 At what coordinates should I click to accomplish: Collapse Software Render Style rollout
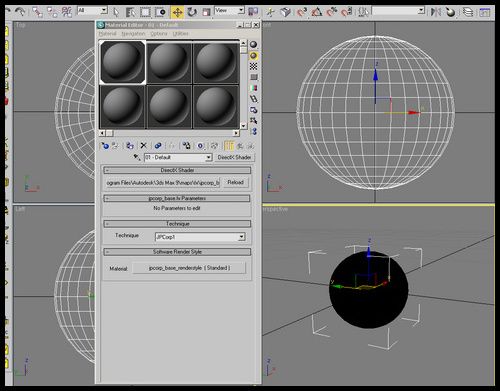click(x=177, y=252)
